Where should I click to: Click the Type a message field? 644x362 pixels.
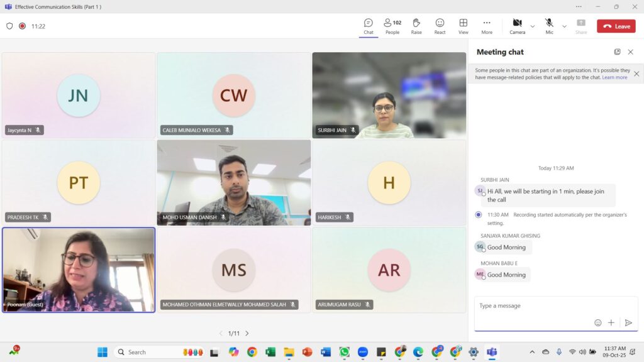pyautogui.click(x=535, y=306)
